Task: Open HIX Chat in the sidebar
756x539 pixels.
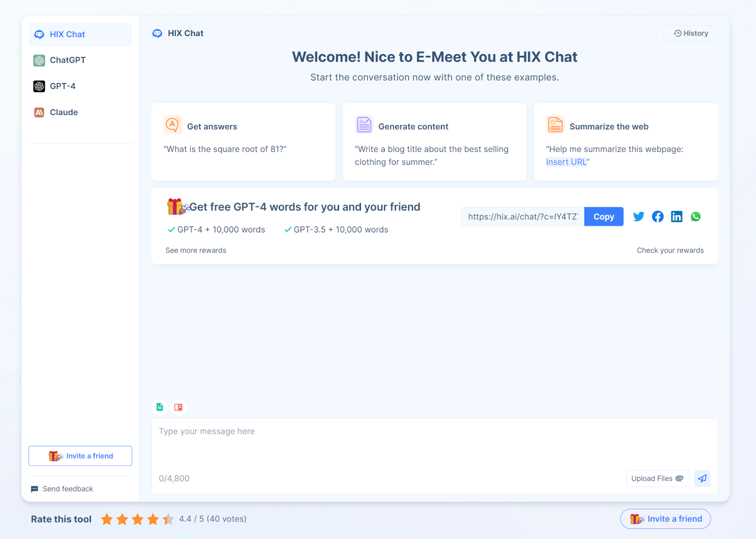Action: (x=80, y=34)
